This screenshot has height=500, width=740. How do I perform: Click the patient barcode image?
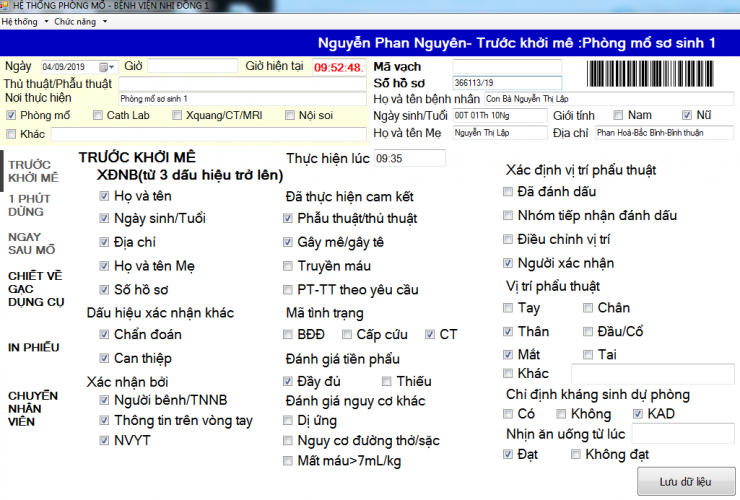[659, 75]
